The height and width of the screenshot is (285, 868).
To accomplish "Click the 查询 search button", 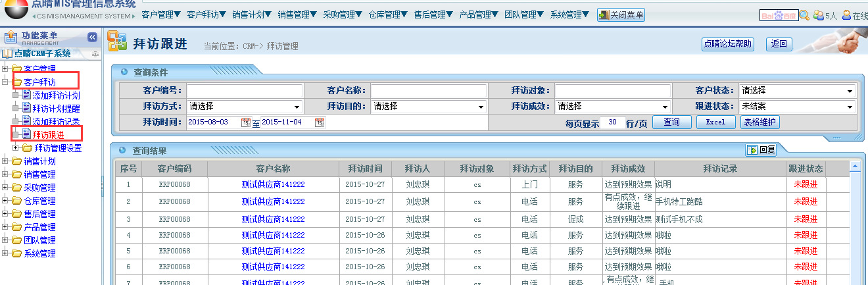I will 671,122.
